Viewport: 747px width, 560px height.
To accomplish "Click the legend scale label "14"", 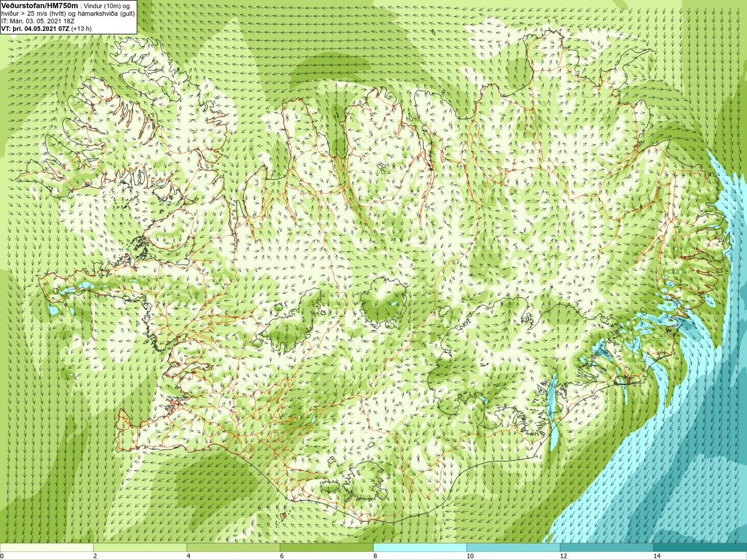I will coord(657,556).
